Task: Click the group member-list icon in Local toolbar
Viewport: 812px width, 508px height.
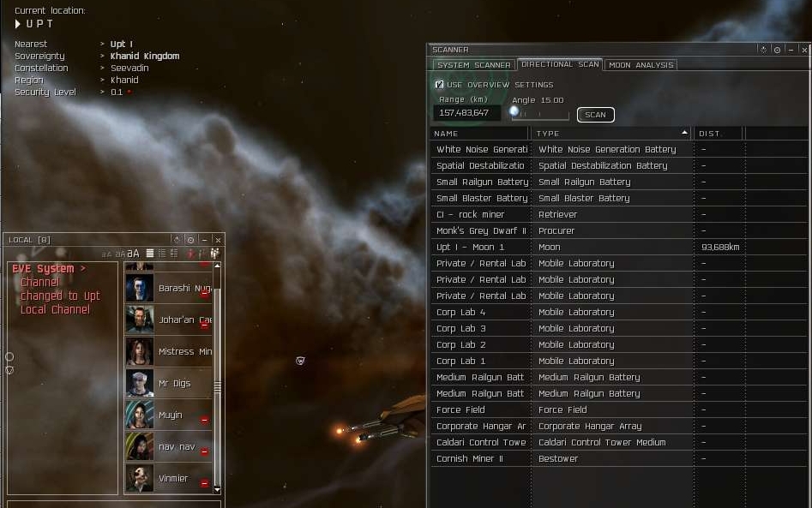Action: click(214, 253)
